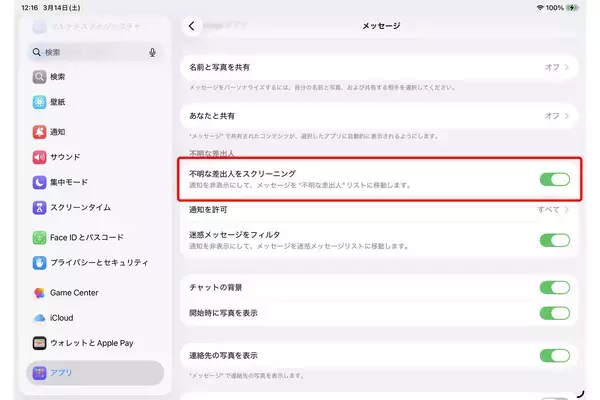Click チャットの背景 label text

pyautogui.click(x=215, y=287)
